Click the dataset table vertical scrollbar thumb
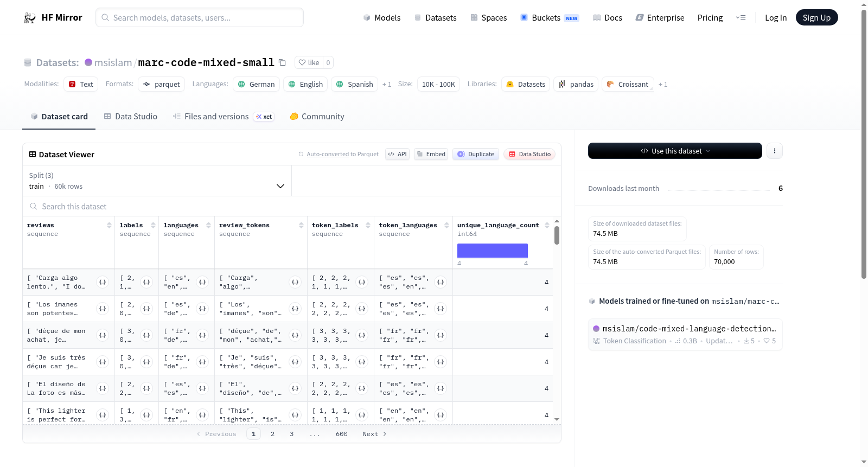868x467 pixels. pyautogui.click(x=557, y=235)
